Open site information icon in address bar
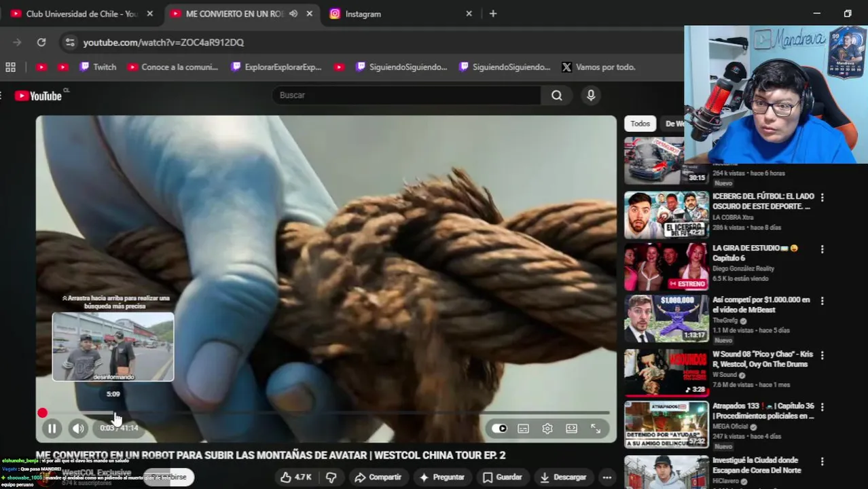Viewport: 868px width, 489px height. pyautogui.click(x=69, y=42)
